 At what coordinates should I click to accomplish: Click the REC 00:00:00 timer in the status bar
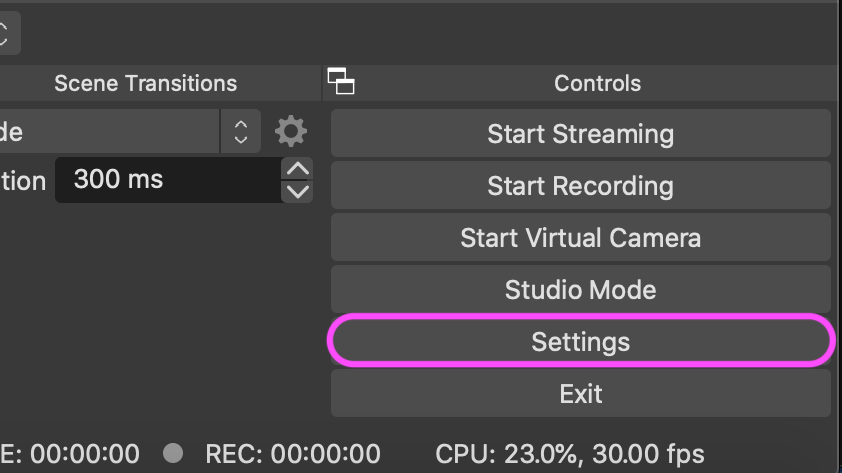[293, 454]
